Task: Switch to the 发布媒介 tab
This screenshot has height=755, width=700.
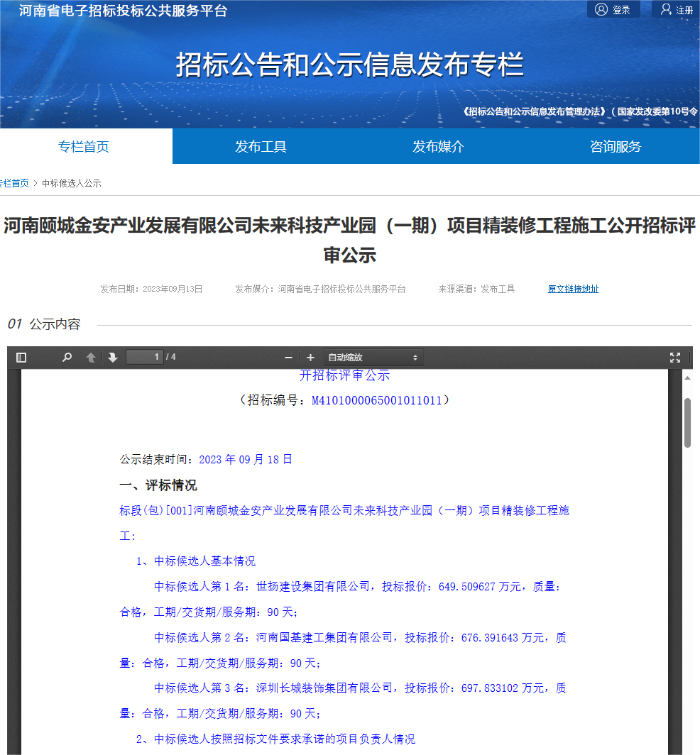Action: coord(437,146)
